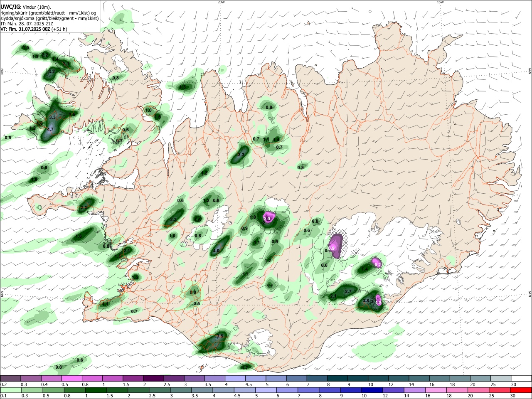
Task: Click the bright magenta 0.5 swatch in snow legend
Action: pyautogui.click(x=72, y=379)
